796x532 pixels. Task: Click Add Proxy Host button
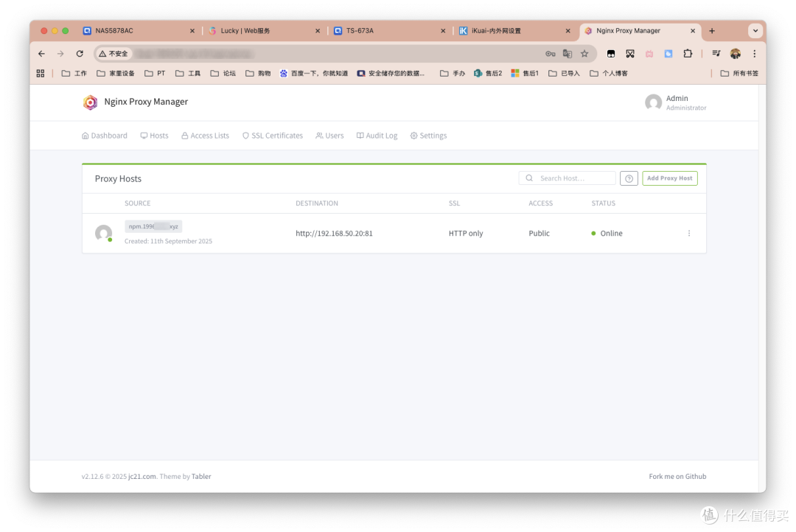pyautogui.click(x=669, y=179)
